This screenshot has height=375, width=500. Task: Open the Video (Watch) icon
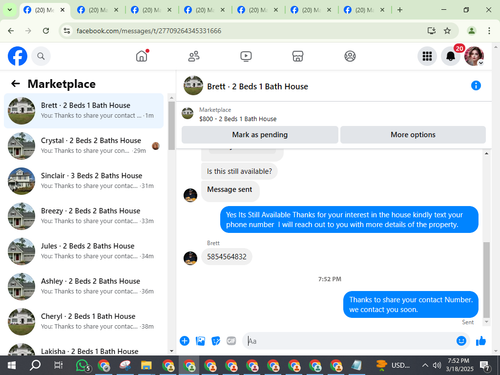246,56
